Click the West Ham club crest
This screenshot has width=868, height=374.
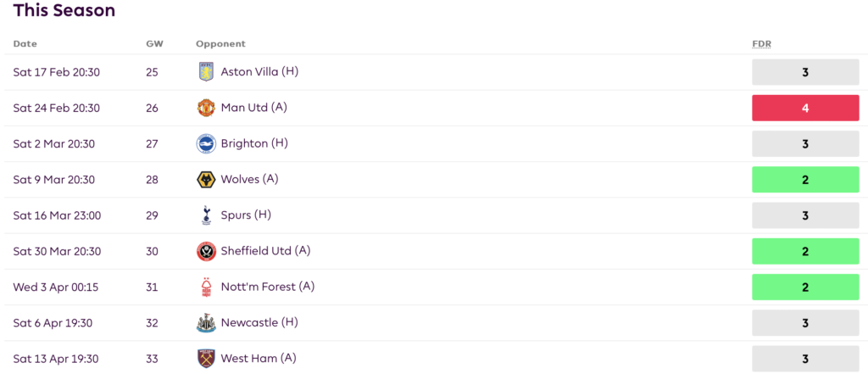206,359
